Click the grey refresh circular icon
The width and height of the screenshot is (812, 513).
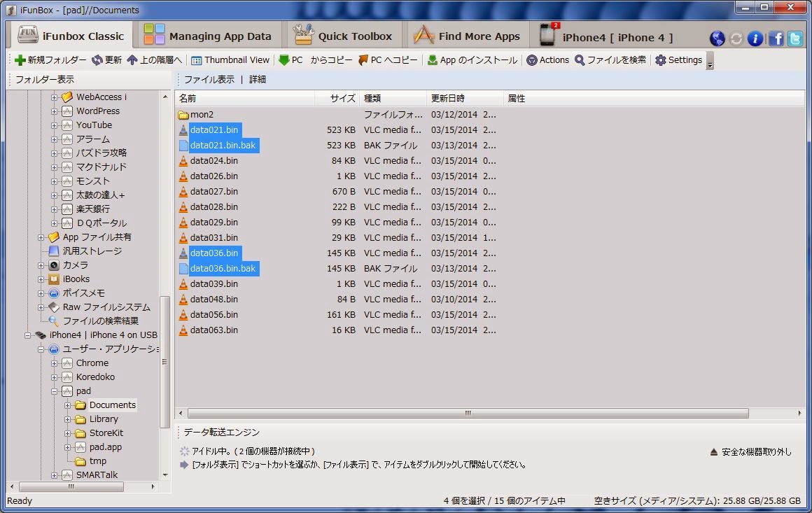click(x=736, y=38)
